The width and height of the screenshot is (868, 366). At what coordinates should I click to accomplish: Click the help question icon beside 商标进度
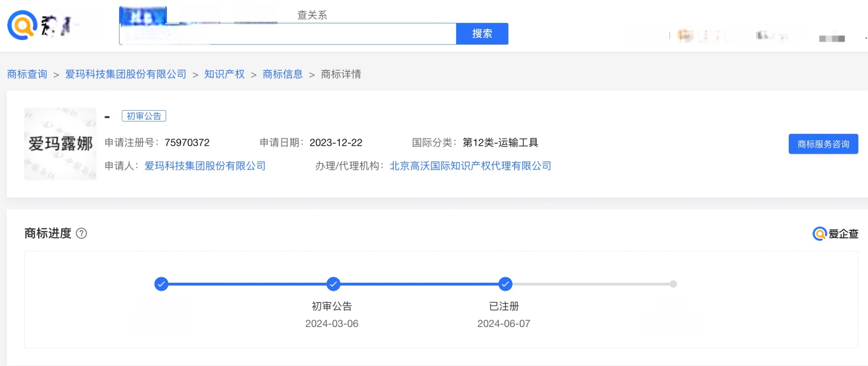pyautogui.click(x=81, y=233)
